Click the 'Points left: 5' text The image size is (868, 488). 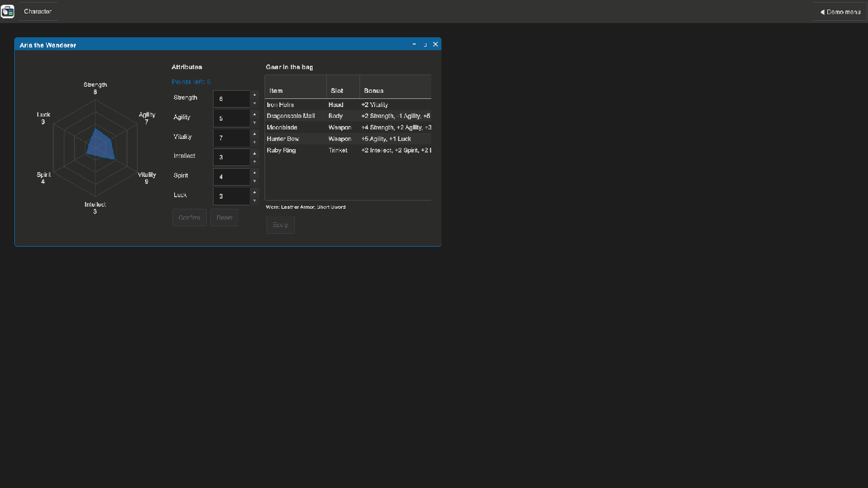tap(191, 82)
